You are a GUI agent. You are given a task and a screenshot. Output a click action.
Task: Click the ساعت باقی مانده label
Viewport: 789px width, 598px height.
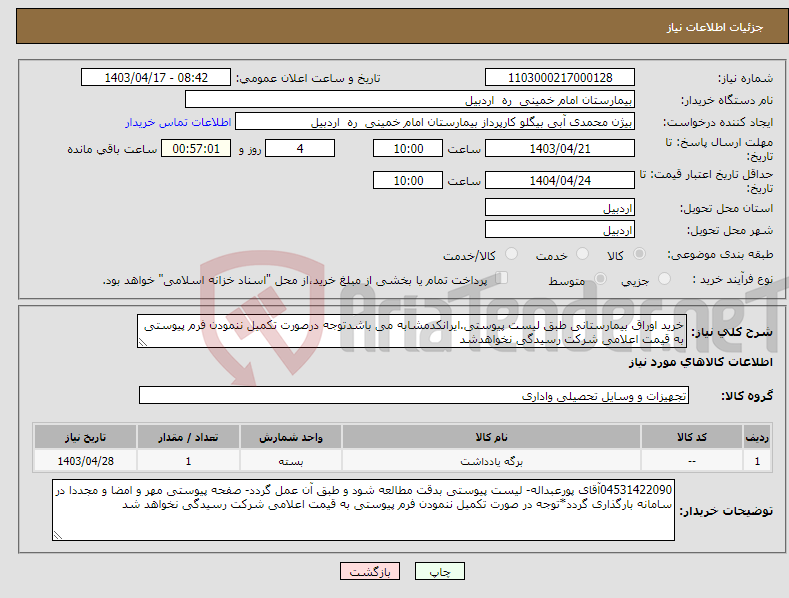click(x=112, y=149)
